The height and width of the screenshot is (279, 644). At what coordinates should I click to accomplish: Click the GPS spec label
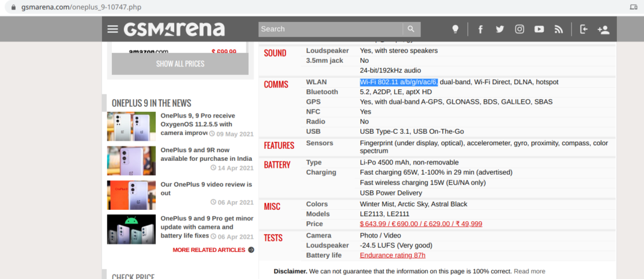(313, 102)
